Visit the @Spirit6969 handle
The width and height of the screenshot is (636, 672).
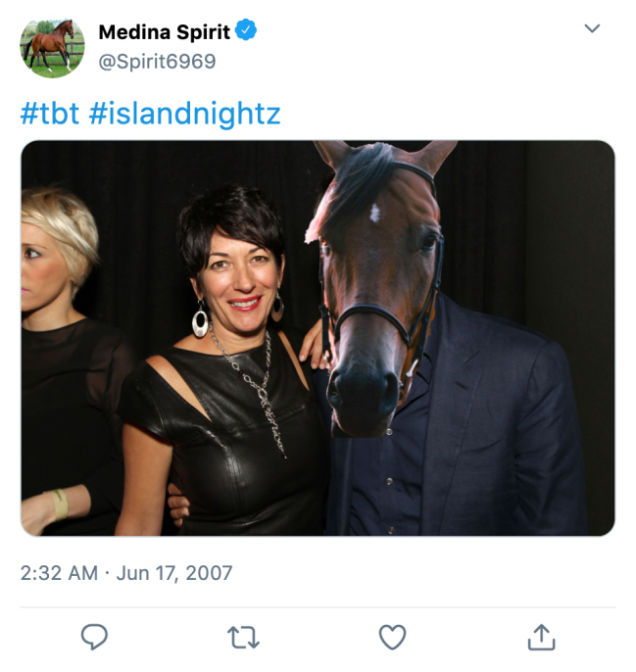[x=157, y=62]
